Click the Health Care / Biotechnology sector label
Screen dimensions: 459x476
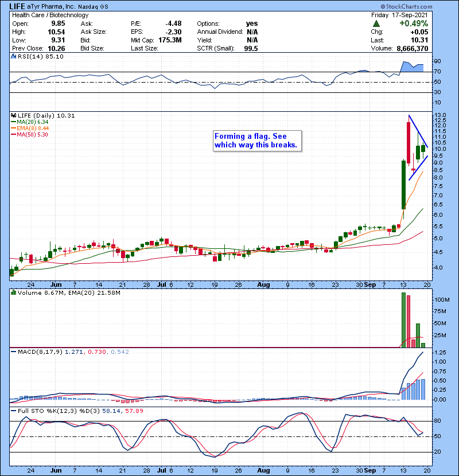[x=50, y=15]
